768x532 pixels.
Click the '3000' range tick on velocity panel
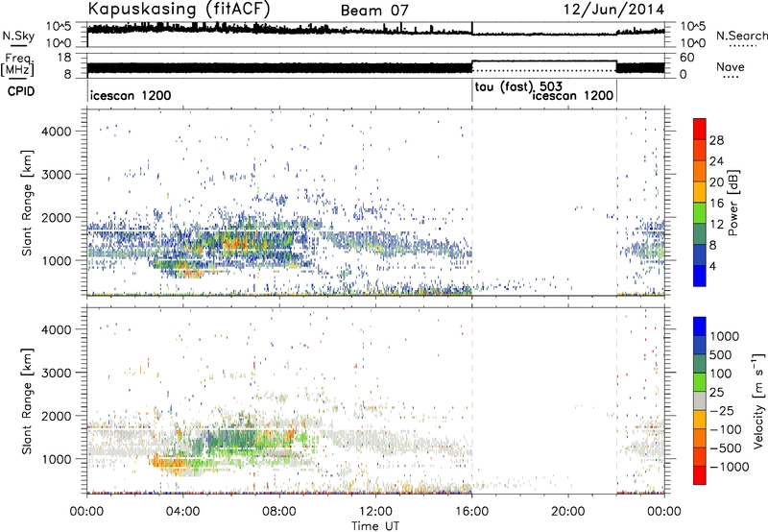point(56,373)
